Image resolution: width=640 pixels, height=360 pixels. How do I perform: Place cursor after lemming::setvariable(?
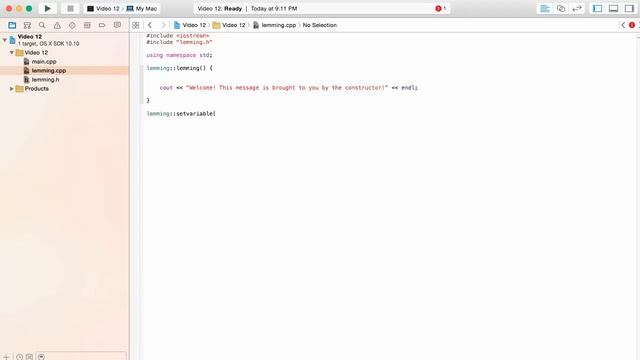pyautogui.click(x=216, y=113)
